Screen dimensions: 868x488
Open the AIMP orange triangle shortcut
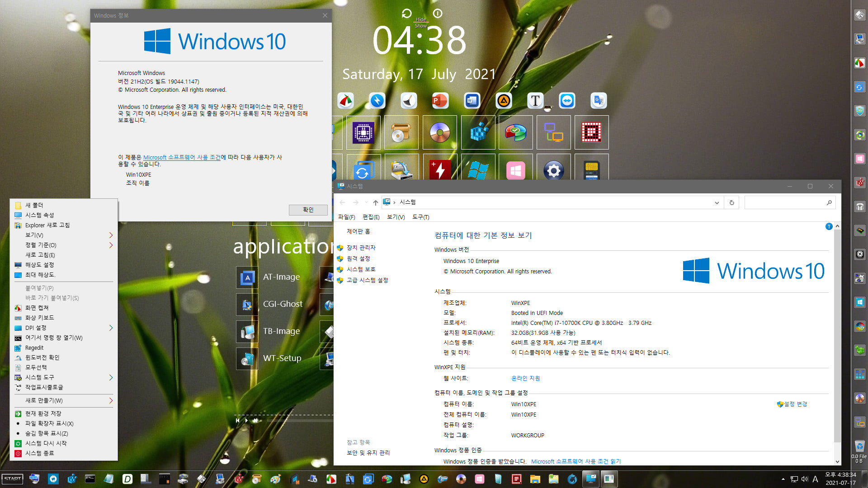point(504,100)
